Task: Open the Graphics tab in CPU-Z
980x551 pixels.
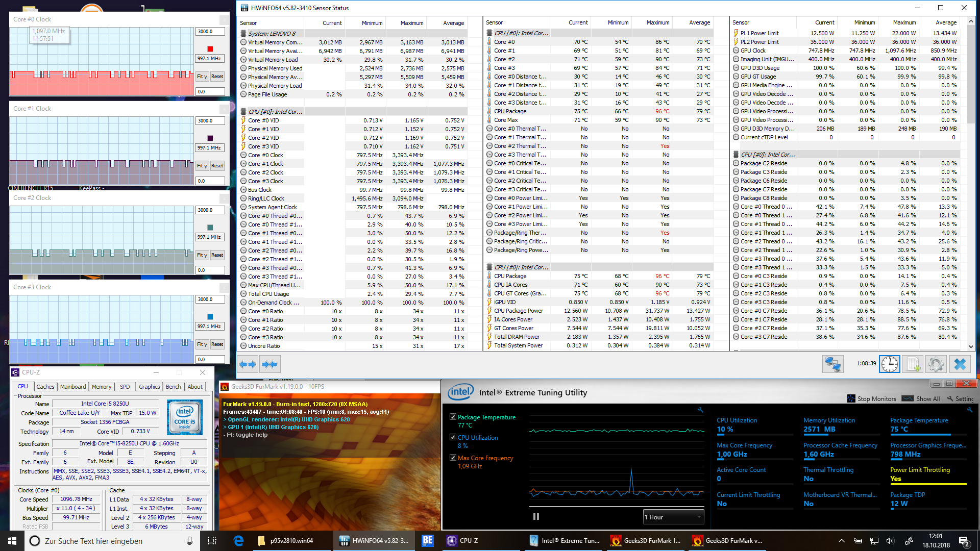Action: click(x=149, y=387)
